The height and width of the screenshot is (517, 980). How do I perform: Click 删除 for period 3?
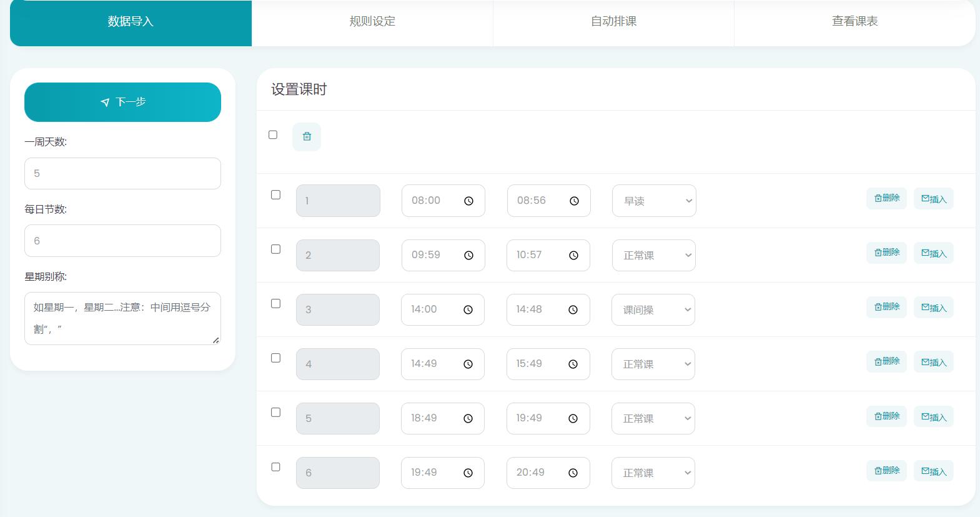tap(886, 307)
